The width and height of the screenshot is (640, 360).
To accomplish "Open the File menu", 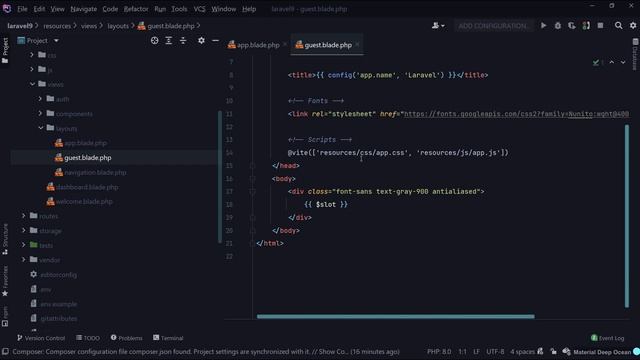I will click(x=22, y=9).
